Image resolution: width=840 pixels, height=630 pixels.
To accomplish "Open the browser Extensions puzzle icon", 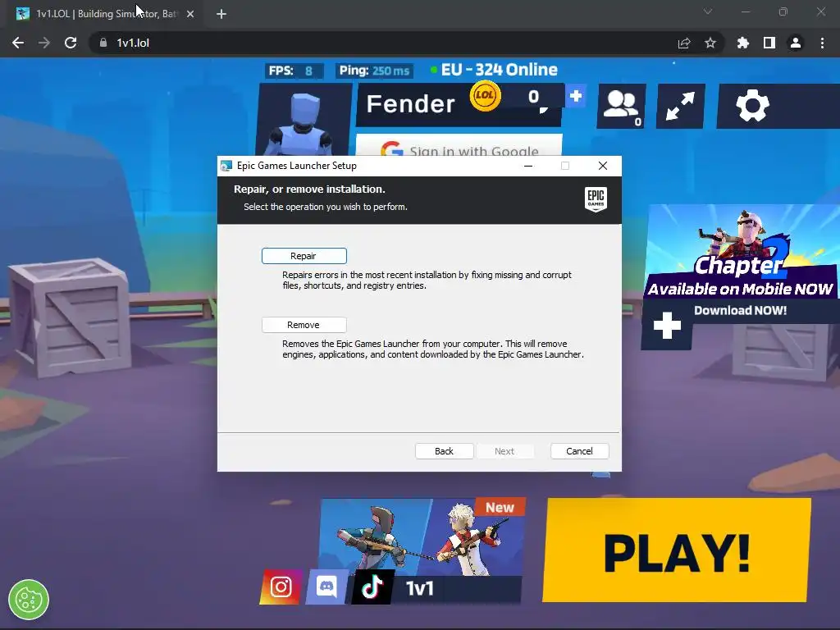I will pos(742,43).
